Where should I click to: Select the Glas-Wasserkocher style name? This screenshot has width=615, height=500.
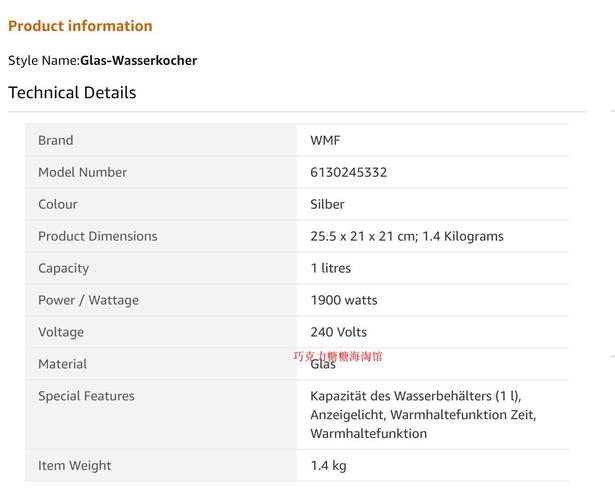coord(138,60)
